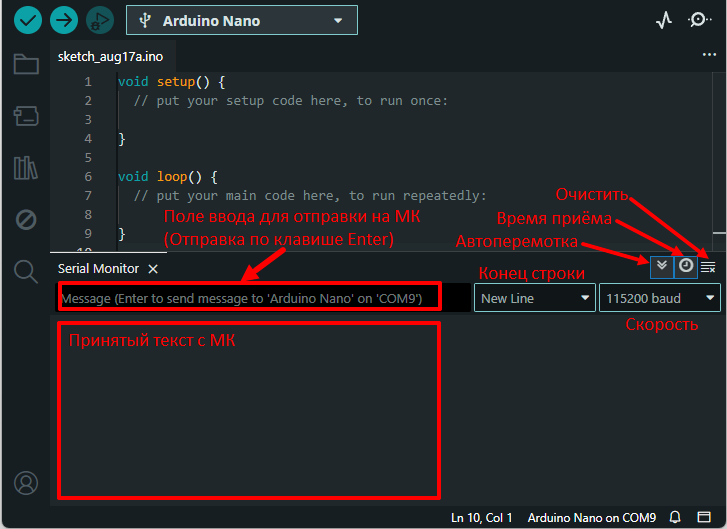Open the Boards Manager sidebar icon
The height and width of the screenshot is (529, 727).
pos(26,116)
